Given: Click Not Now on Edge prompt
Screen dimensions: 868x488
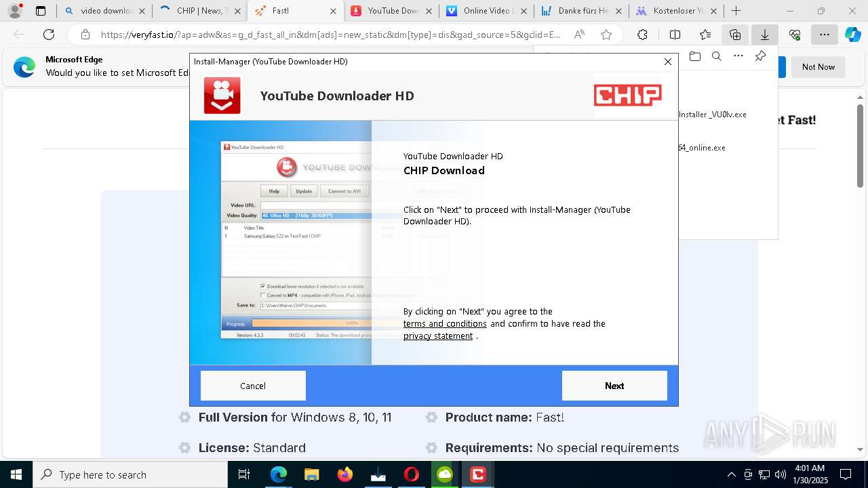Looking at the screenshot, I should tap(818, 67).
